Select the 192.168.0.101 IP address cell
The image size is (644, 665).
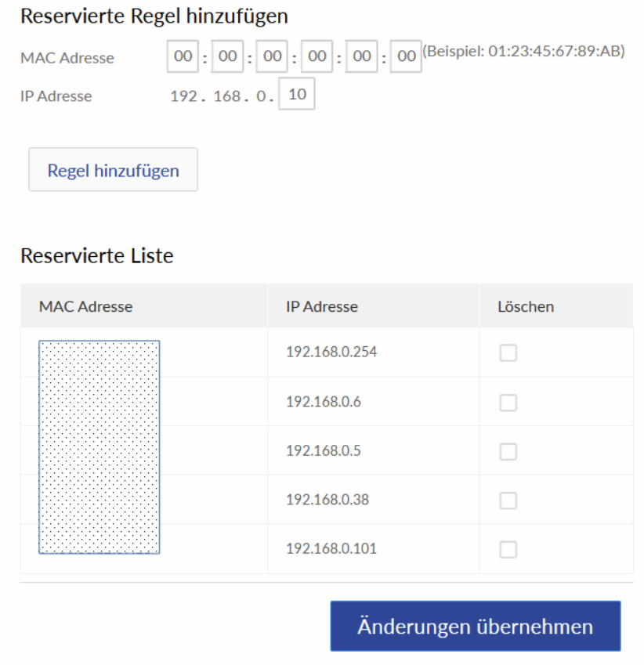click(x=331, y=548)
